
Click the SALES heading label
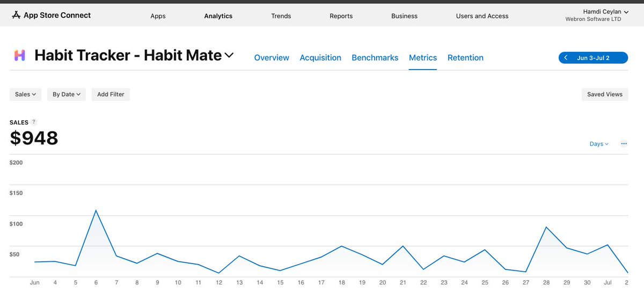click(x=19, y=122)
